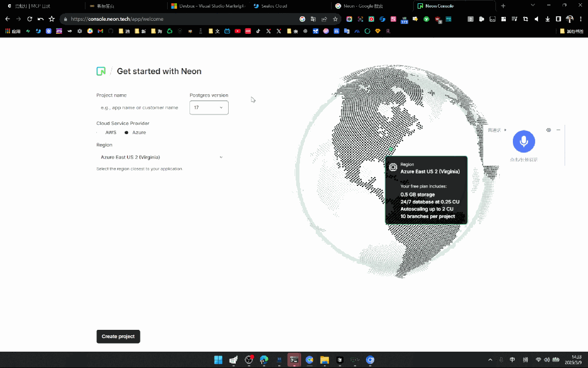Image resolution: width=588 pixels, height=368 pixels.
Task: Bookmark page using address bar star icon
Action: coord(335,19)
